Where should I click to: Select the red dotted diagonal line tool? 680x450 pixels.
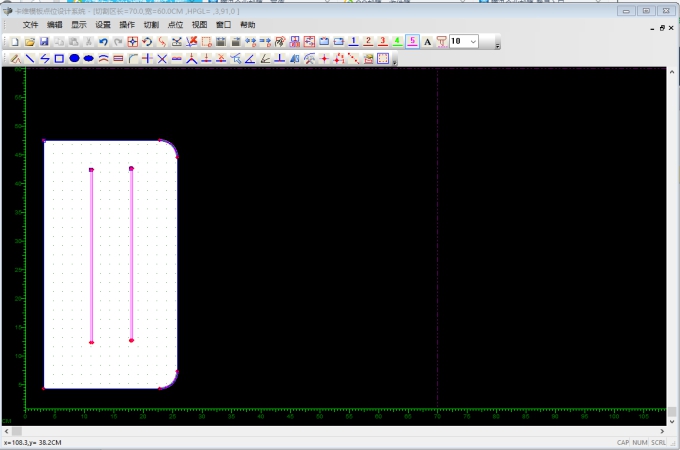click(353, 59)
